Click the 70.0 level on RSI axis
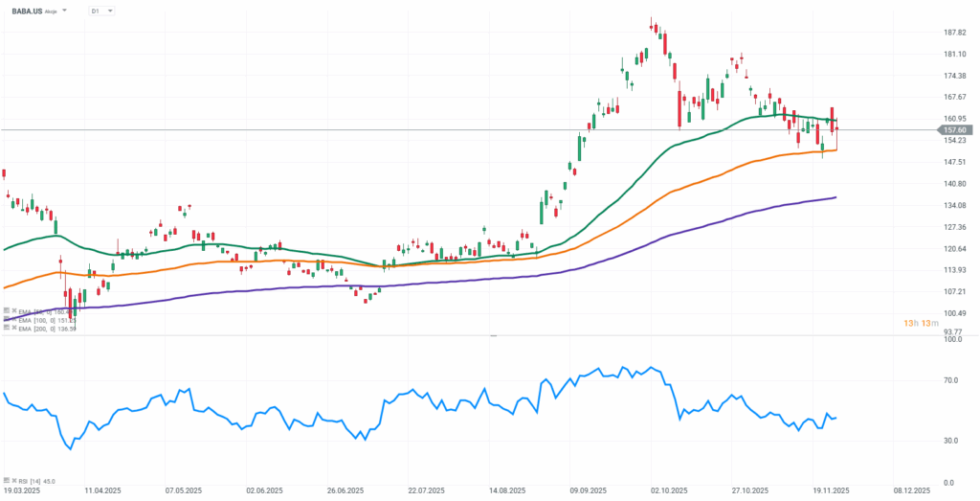The width and height of the screenshot is (980, 501). click(x=952, y=380)
